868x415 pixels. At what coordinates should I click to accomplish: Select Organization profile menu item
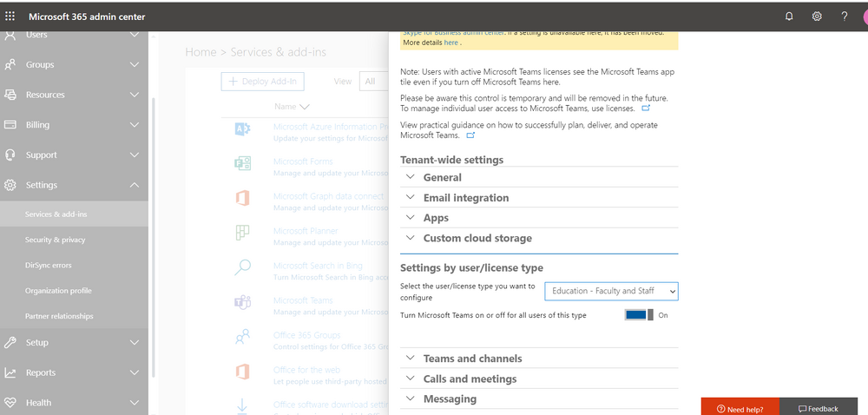tap(74, 291)
